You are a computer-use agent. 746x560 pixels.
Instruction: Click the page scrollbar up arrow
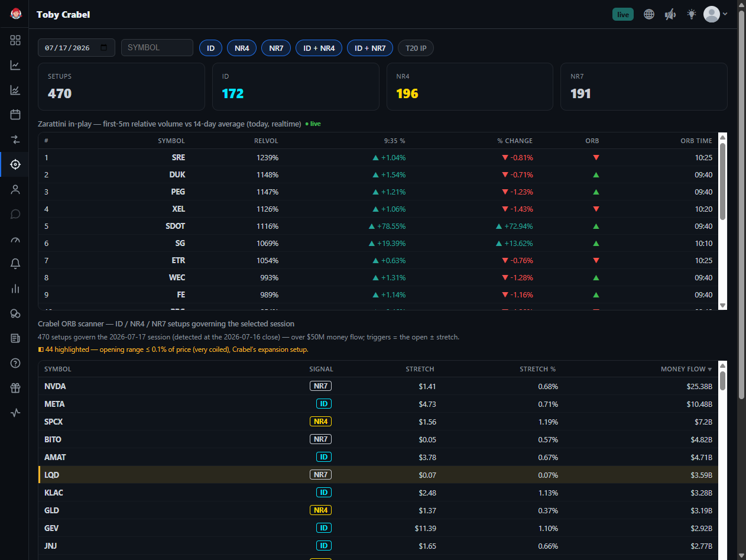(x=741, y=5)
